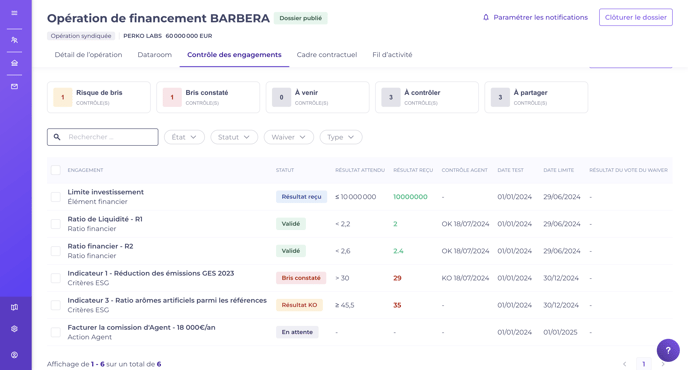This screenshot has height=370, width=688.
Task: Toggle the select-all checkbox in table header
Action: [x=56, y=170]
